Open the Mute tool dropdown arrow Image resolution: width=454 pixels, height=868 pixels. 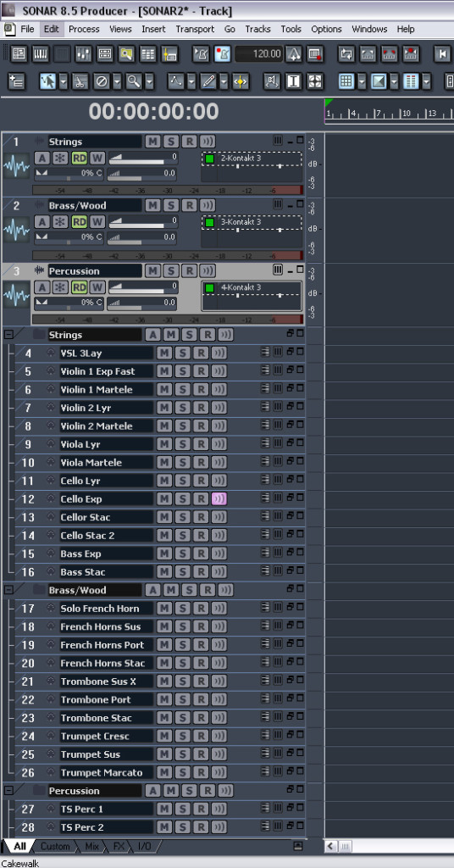(x=117, y=81)
